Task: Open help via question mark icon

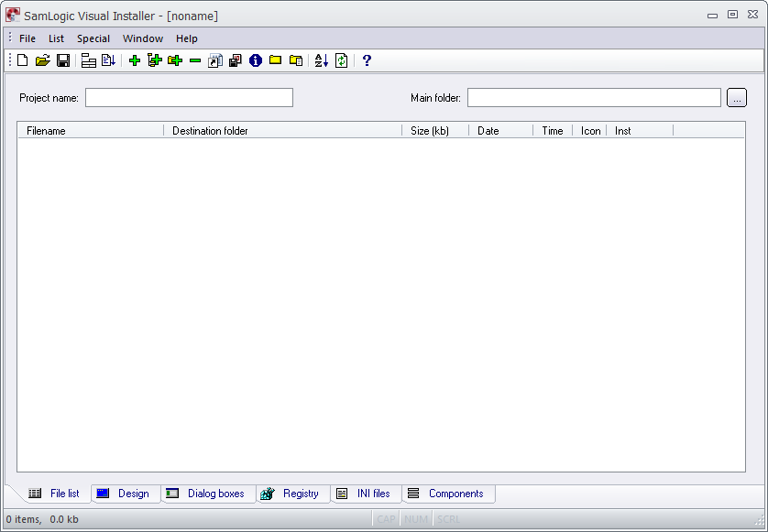Action: pos(367,60)
